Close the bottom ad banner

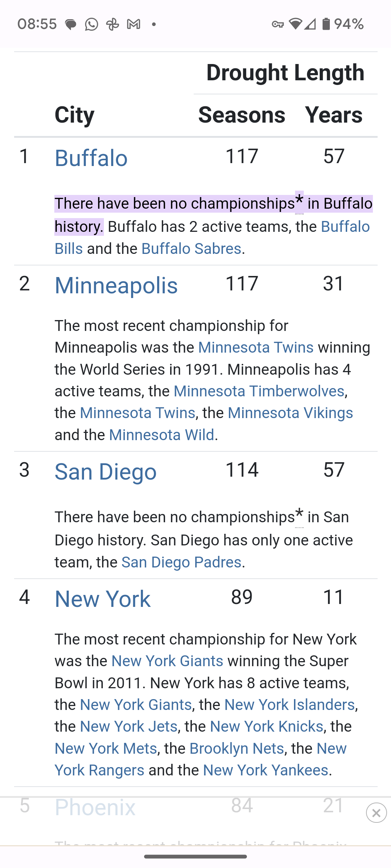(x=376, y=813)
